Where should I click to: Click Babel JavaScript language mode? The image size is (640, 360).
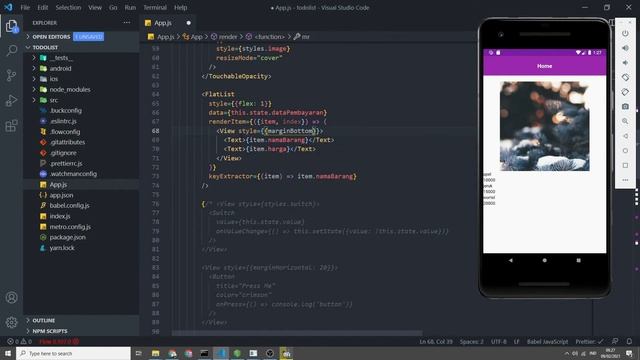click(547, 341)
